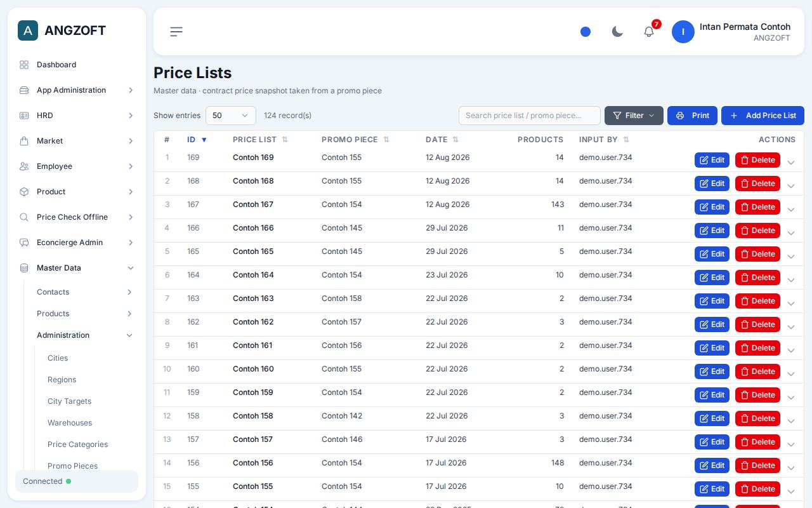Click the Print button
Viewport: 812px width, 508px height.
click(x=692, y=116)
